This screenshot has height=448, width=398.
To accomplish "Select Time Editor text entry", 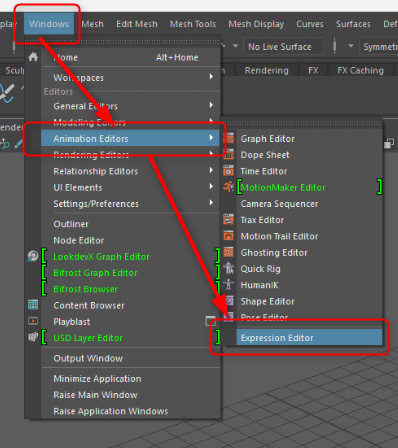I will coord(264,171).
